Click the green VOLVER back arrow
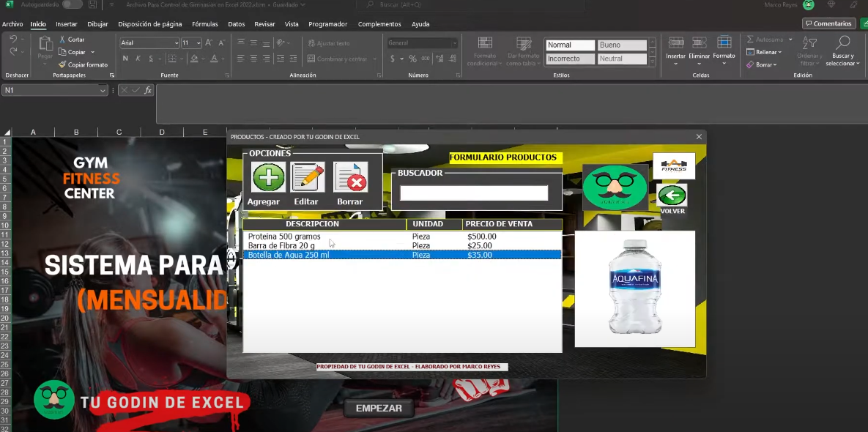Screen dimensions: 868x432 pos(672,195)
